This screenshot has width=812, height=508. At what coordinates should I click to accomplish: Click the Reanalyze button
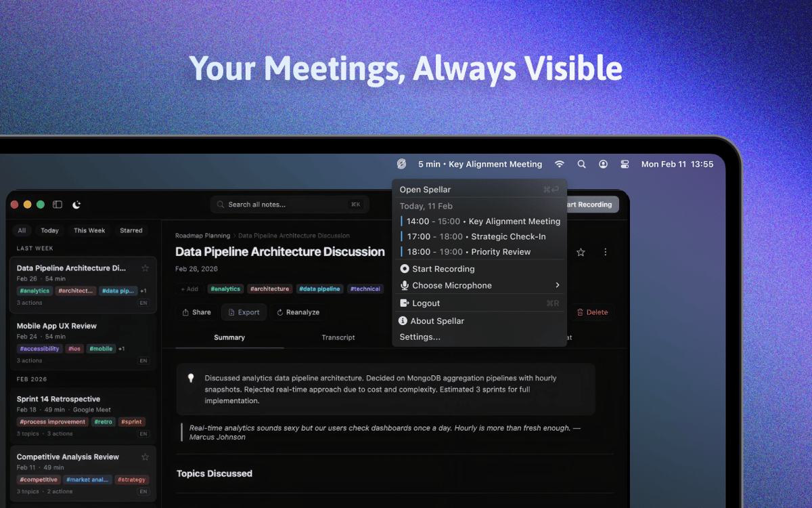point(298,312)
